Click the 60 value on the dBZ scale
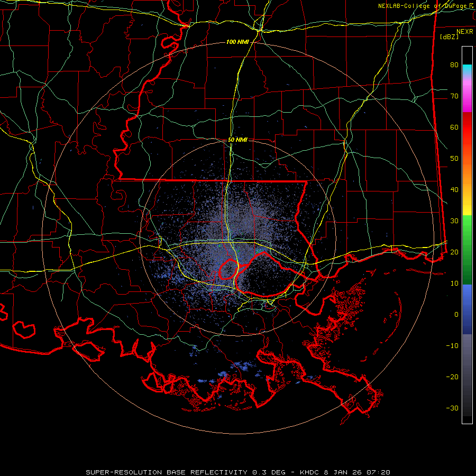476x476 pixels. click(x=454, y=127)
